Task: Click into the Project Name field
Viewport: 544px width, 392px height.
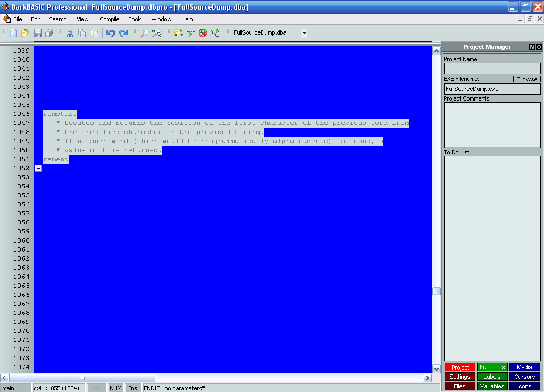Action: click(x=492, y=68)
